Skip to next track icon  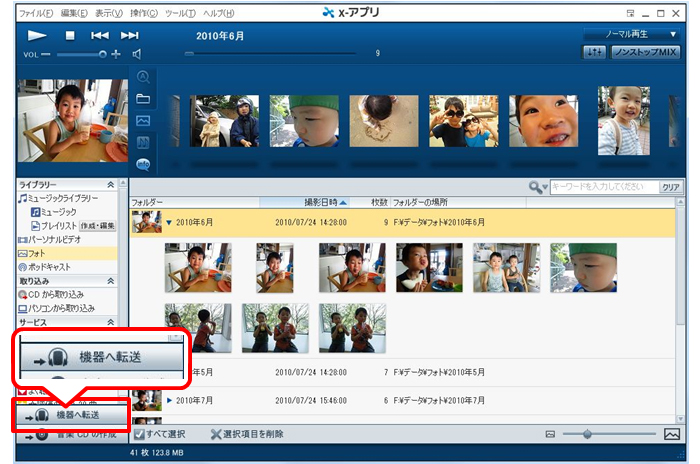point(130,35)
